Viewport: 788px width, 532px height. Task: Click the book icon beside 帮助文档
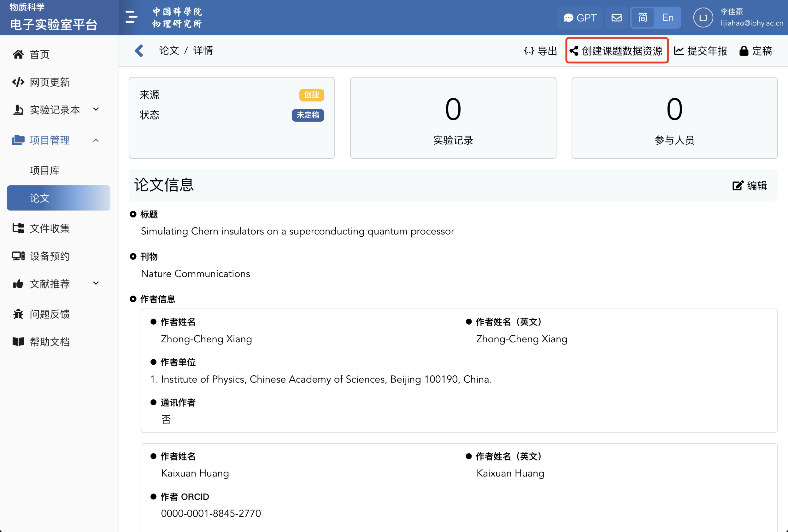[x=18, y=342]
